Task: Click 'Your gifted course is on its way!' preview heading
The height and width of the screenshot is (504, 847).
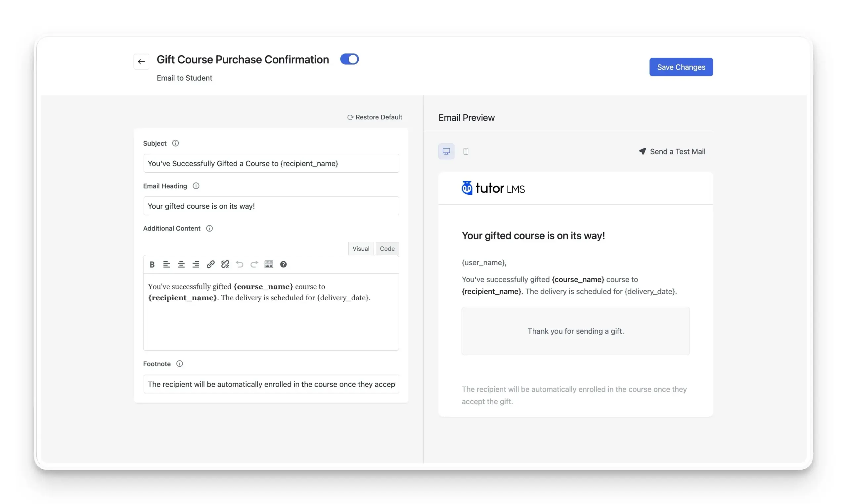Action: [x=533, y=236]
